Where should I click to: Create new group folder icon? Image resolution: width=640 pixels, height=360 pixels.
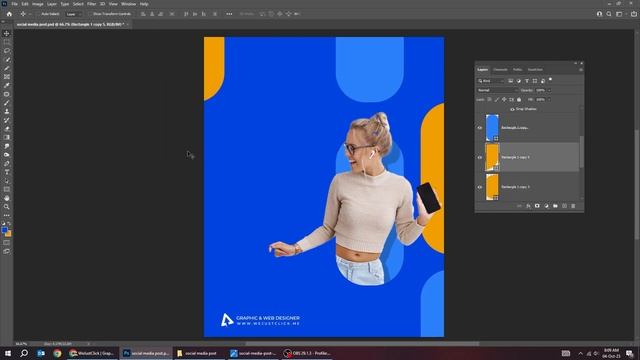pyautogui.click(x=555, y=206)
